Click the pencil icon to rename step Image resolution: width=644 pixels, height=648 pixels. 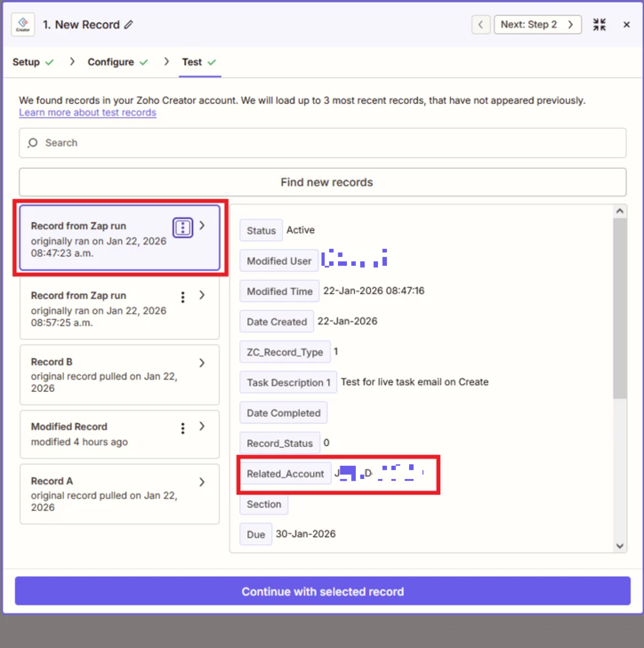[129, 25]
